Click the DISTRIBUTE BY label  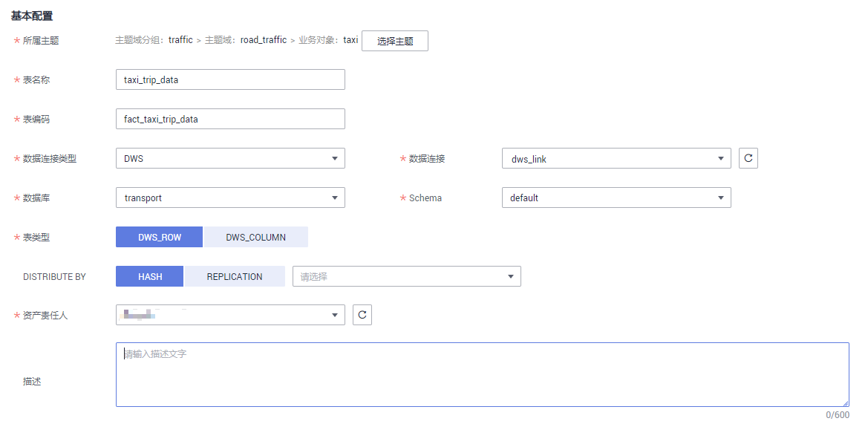pyautogui.click(x=54, y=277)
